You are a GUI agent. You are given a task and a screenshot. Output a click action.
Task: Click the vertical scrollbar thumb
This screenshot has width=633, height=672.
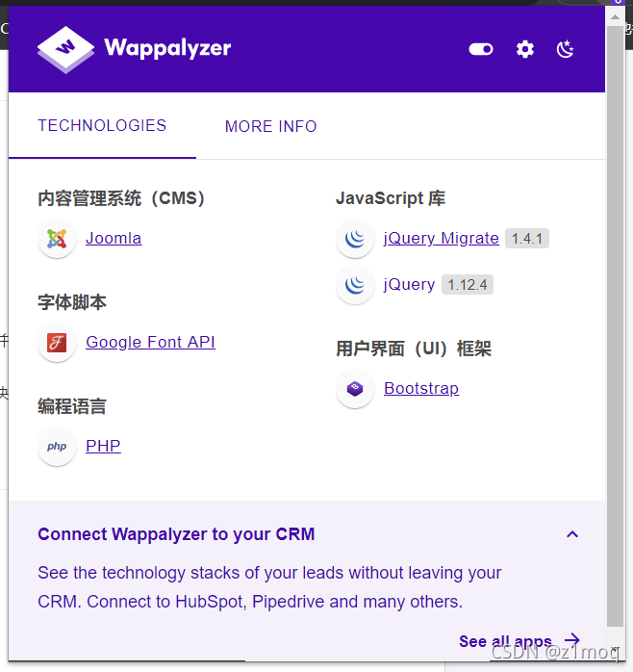615,325
